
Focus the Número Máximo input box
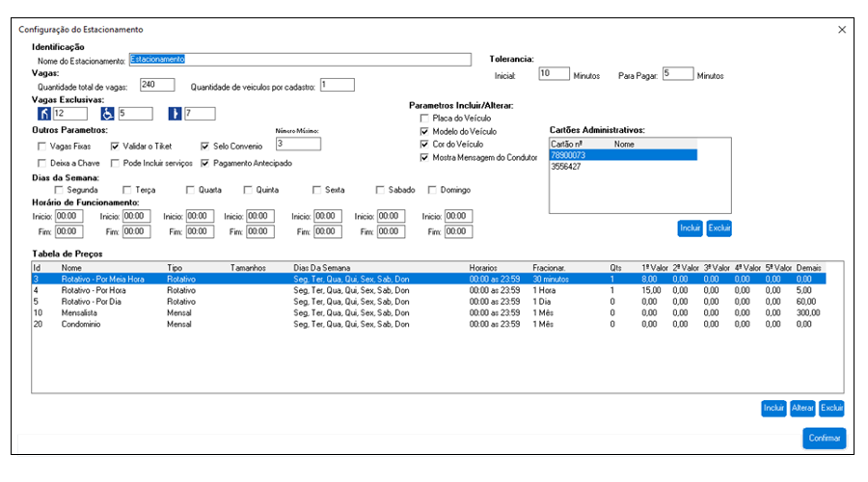296,144
